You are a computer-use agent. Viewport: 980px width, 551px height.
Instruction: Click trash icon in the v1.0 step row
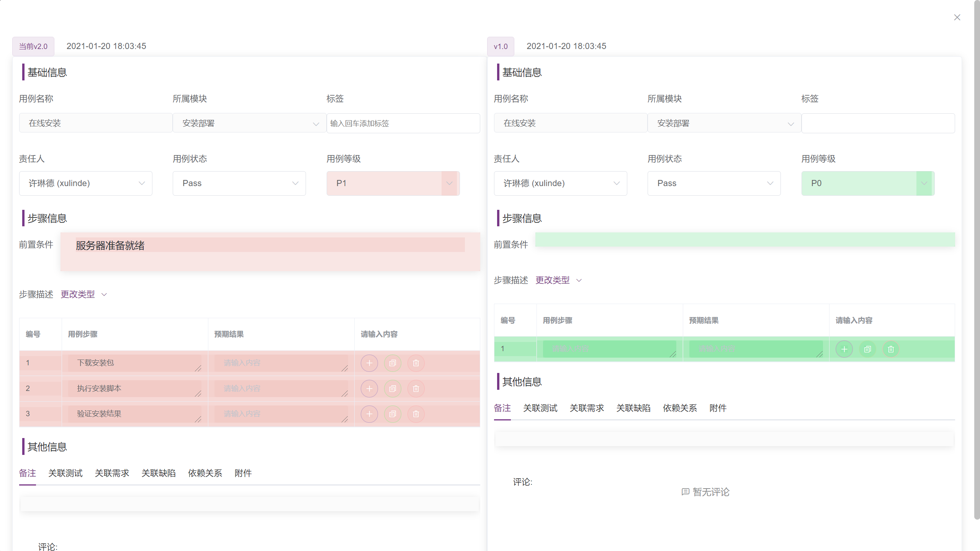891,349
